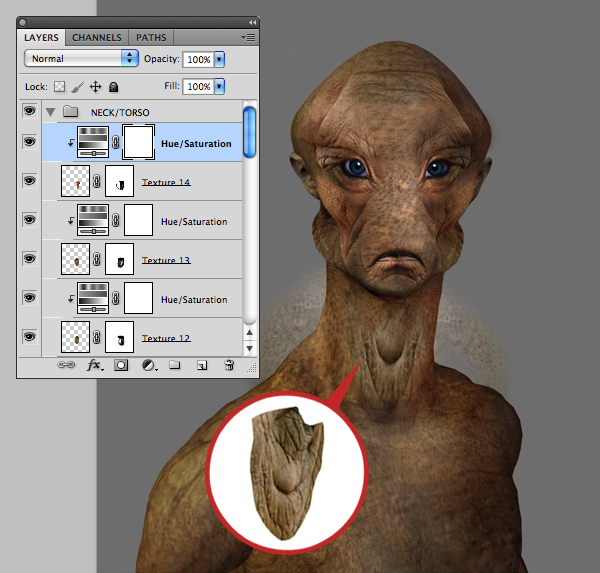Lock all padlock icon
This screenshot has width=600, height=573.
[113, 87]
